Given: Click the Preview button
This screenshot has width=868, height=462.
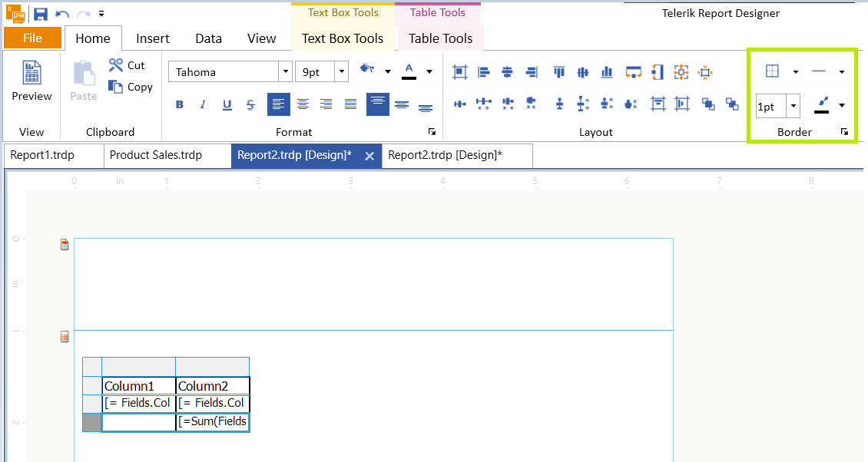Looking at the screenshot, I should coord(31,81).
